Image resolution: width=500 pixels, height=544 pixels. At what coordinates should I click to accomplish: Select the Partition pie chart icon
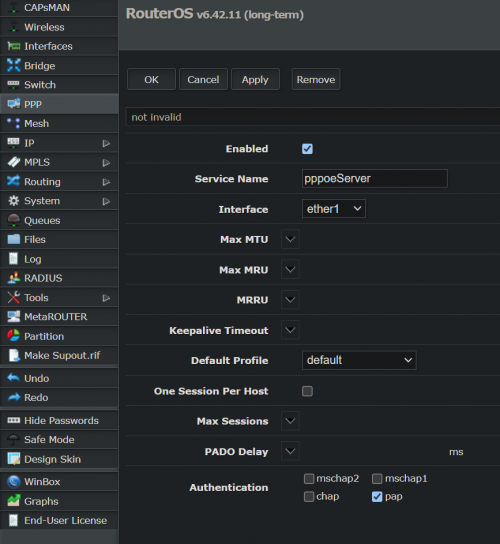(x=14, y=336)
